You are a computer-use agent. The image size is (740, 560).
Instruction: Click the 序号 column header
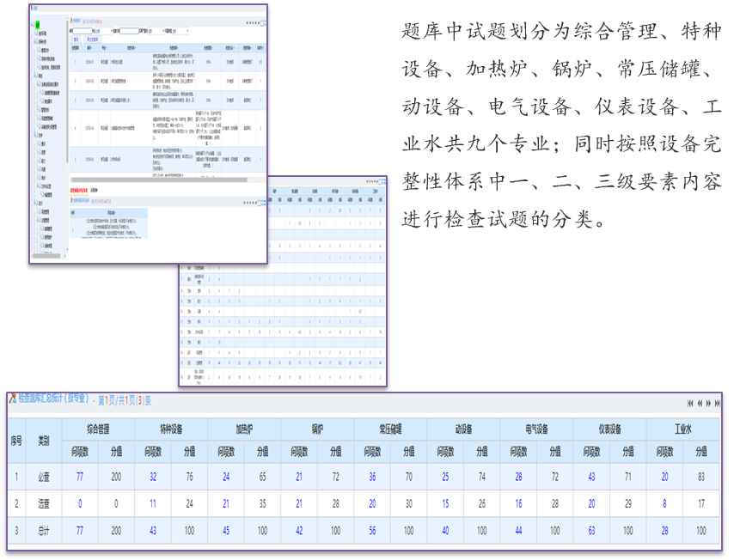coord(16,441)
